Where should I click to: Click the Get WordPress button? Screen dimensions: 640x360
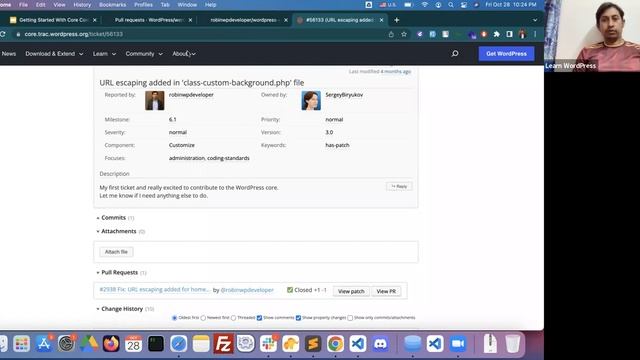point(506,53)
